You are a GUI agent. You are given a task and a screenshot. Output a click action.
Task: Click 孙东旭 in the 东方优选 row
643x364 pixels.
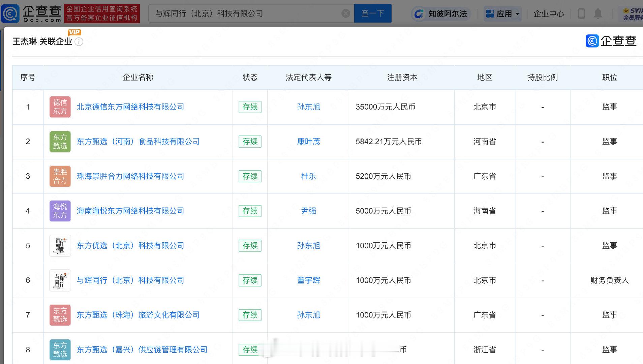click(x=308, y=246)
